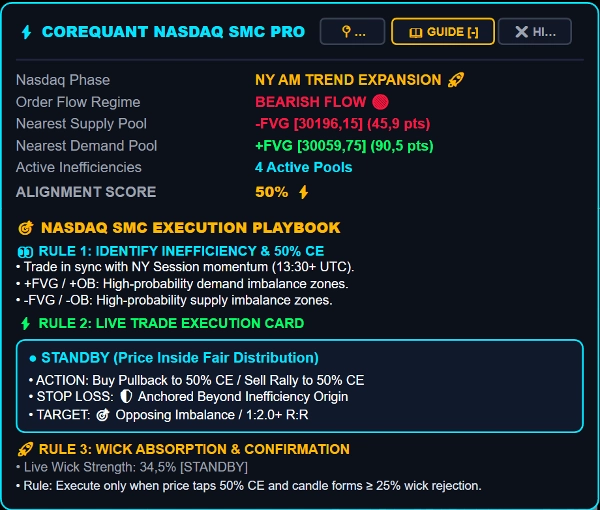
Task: Click the BEARISH FLOW value
Action: [311, 102]
